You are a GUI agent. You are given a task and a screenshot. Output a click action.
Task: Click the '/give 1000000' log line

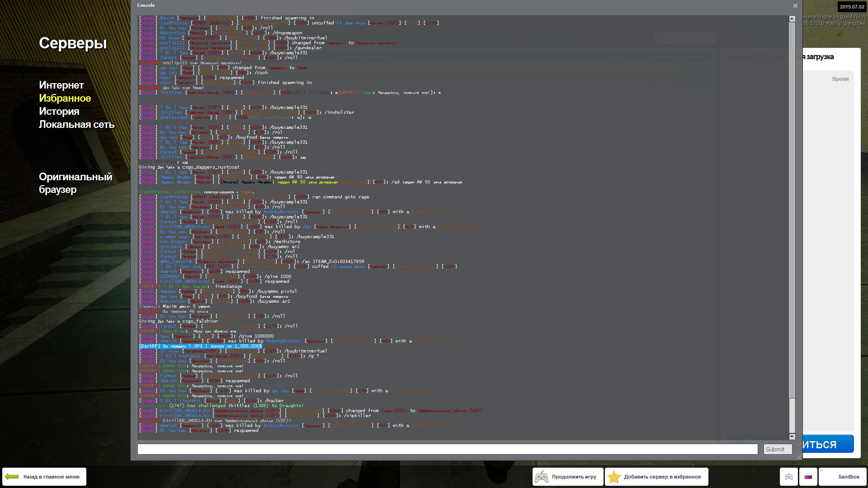[x=206, y=336]
